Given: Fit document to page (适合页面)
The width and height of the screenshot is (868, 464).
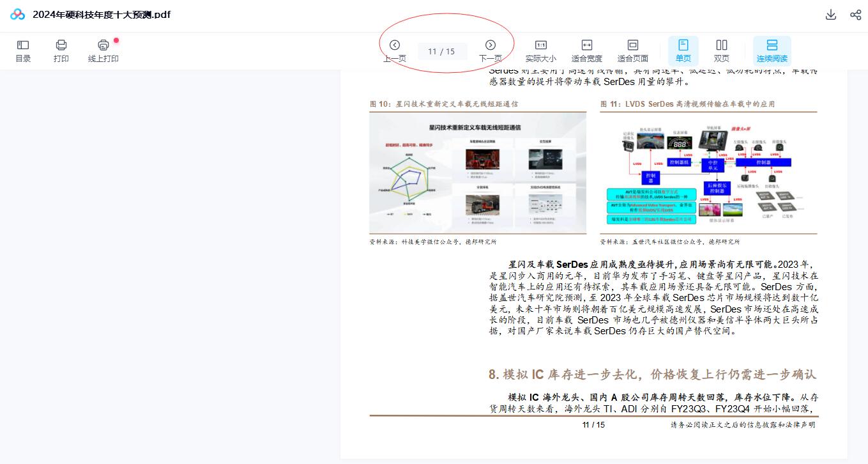Looking at the screenshot, I should [x=632, y=50].
